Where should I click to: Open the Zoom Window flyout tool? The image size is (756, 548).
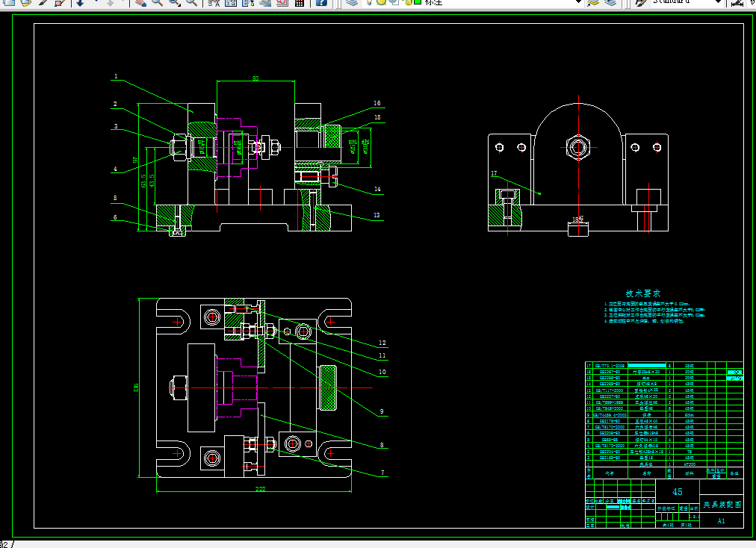[x=175, y=2]
